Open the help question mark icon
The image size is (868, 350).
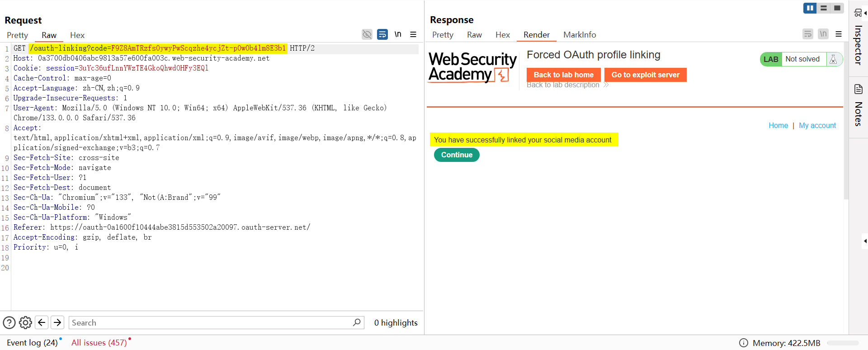click(x=9, y=322)
